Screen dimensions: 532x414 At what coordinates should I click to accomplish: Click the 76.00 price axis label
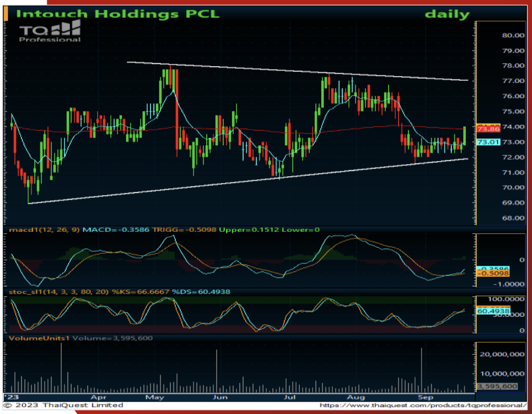pyautogui.click(x=514, y=96)
